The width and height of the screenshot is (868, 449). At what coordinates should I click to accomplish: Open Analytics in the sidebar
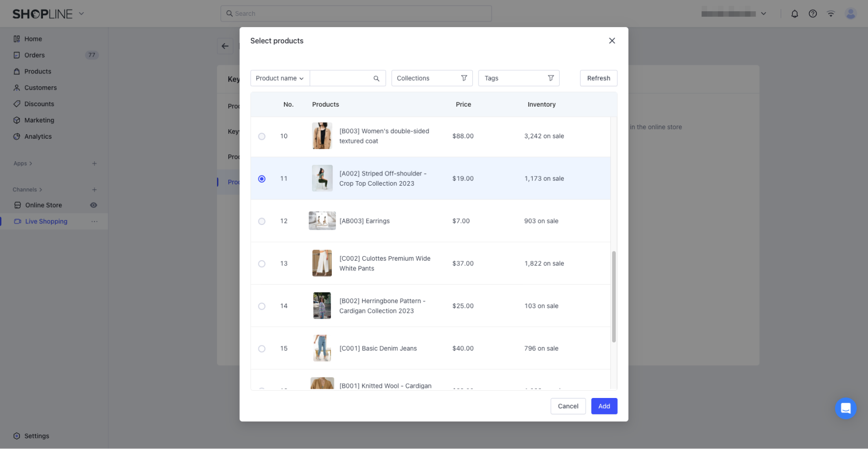pyautogui.click(x=38, y=137)
